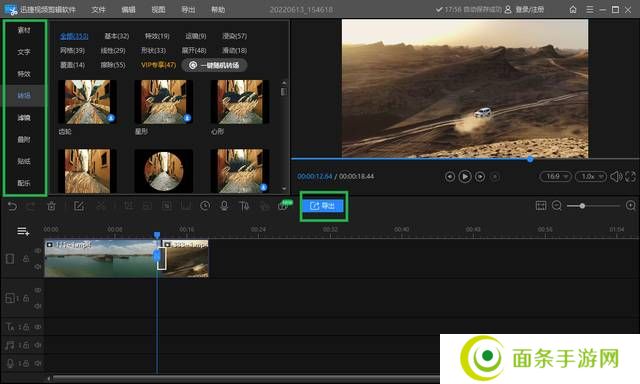The width and height of the screenshot is (640, 384).
Task: Open the 文件 menu in the menu bar
Action: pyautogui.click(x=98, y=9)
